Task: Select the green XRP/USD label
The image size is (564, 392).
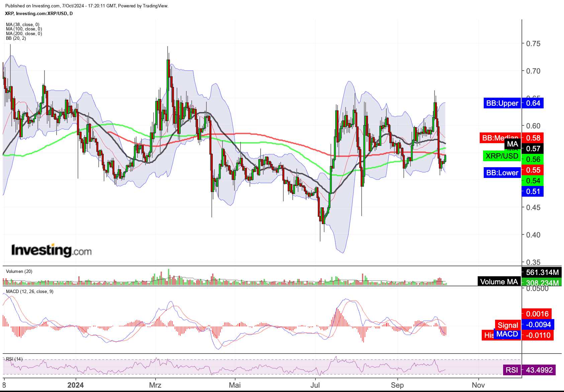Action: (502, 156)
